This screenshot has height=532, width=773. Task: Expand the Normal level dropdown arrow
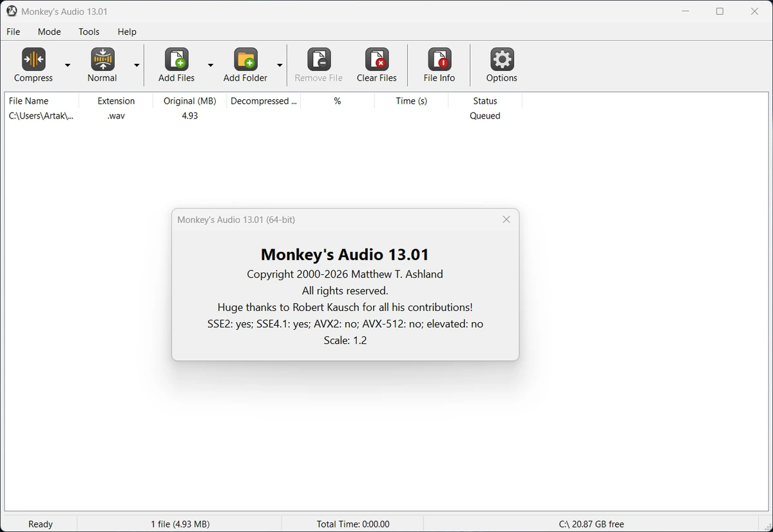coord(137,65)
